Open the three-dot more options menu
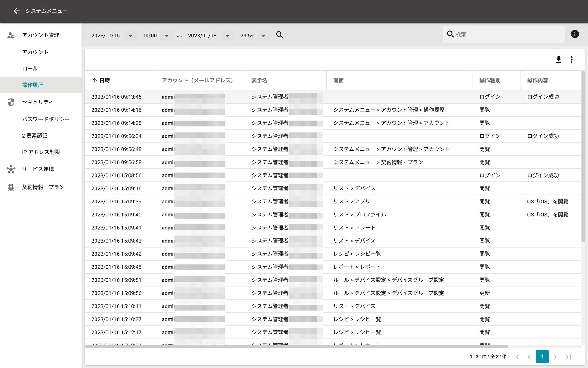 click(571, 59)
